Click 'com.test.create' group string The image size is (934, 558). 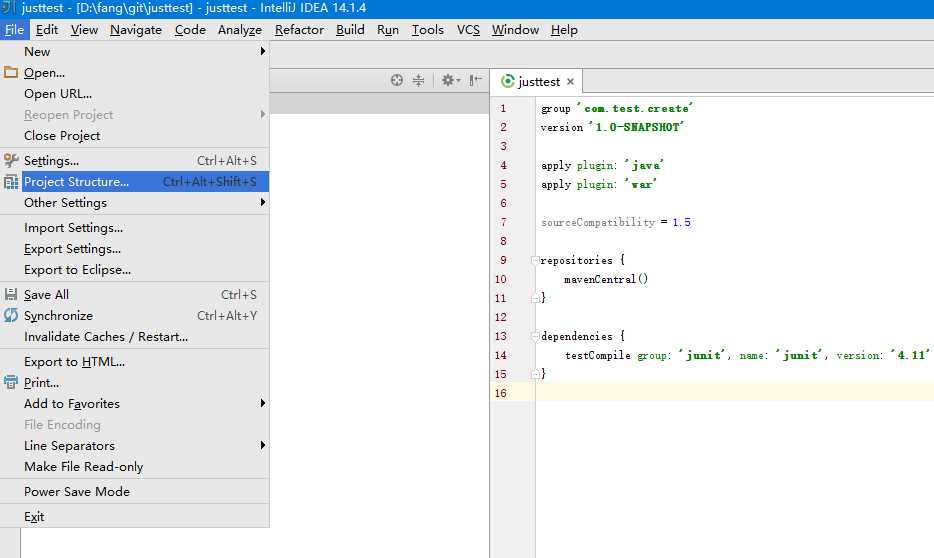635,108
